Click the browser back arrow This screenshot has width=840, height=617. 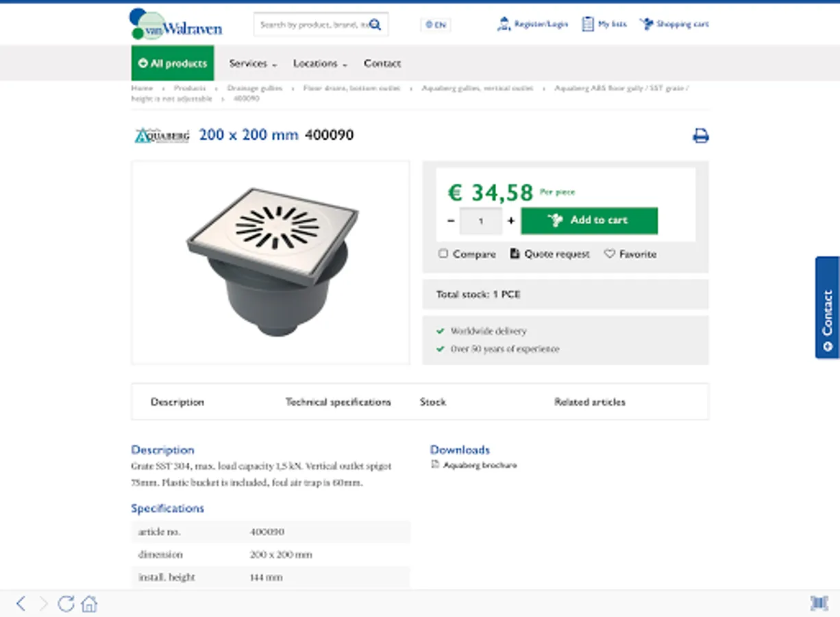pyautogui.click(x=21, y=603)
